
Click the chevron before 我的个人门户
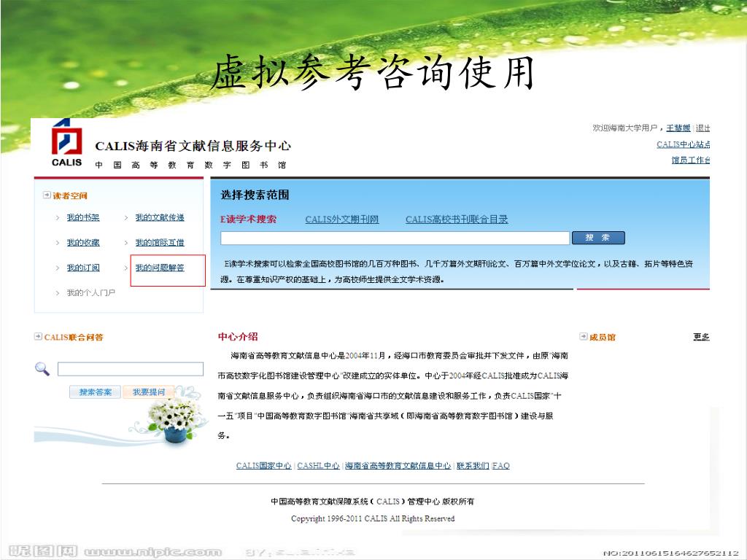click(x=57, y=293)
